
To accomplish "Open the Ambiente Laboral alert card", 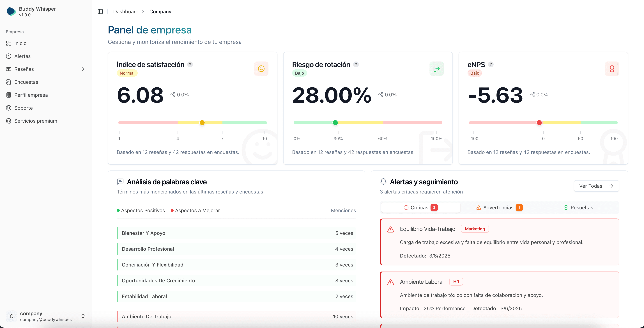I will coord(500,295).
